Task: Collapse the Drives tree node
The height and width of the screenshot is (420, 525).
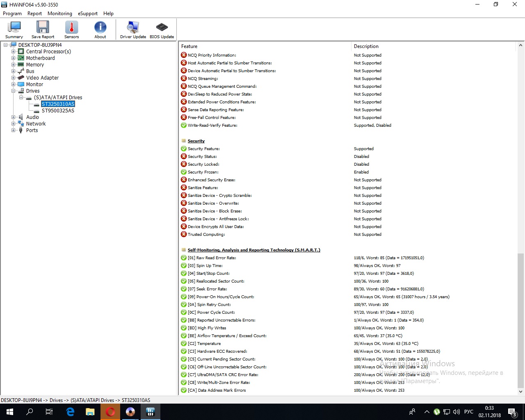Action: 14,91
